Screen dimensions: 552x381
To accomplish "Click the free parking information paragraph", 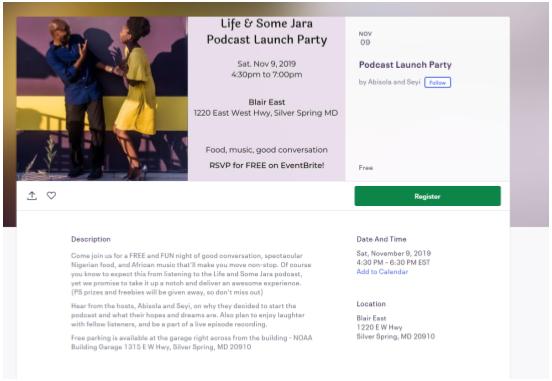I will 192,343.
